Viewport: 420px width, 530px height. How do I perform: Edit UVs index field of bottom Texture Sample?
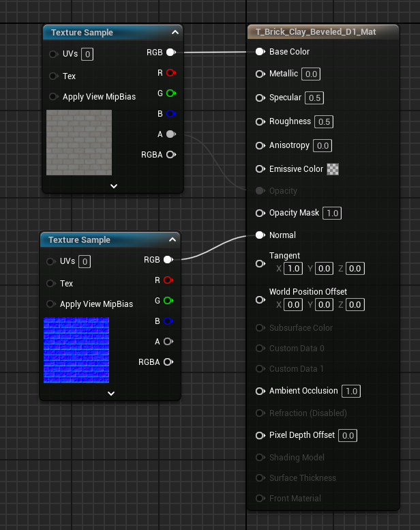click(85, 262)
